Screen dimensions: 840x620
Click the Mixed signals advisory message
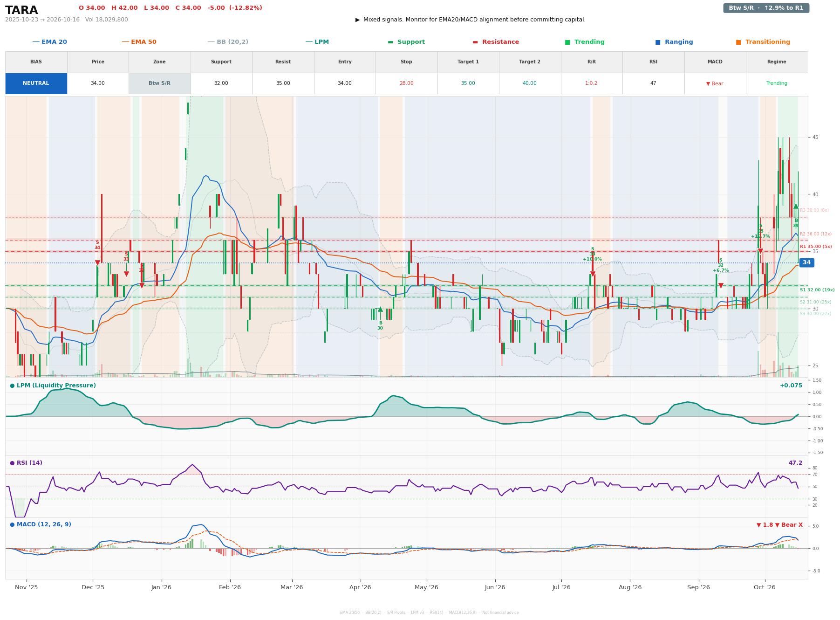(471, 20)
